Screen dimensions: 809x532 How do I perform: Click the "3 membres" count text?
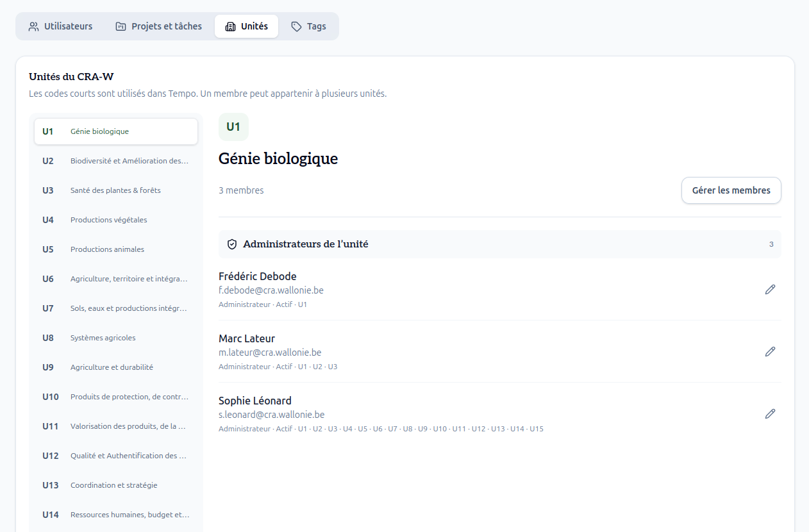click(241, 190)
